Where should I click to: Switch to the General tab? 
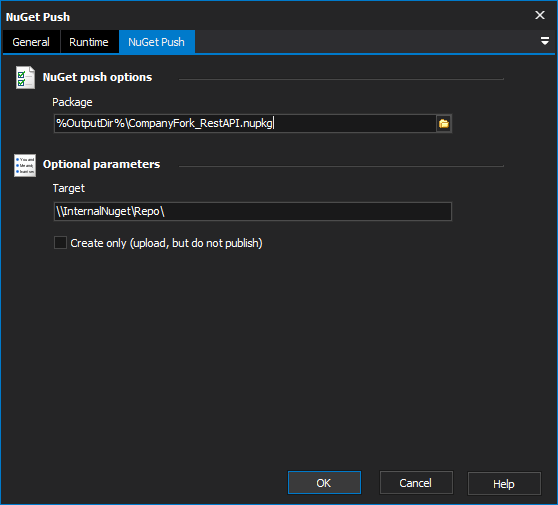31,42
